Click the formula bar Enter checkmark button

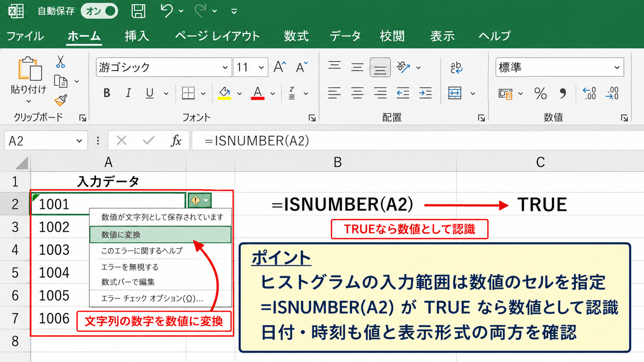(148, 141)
